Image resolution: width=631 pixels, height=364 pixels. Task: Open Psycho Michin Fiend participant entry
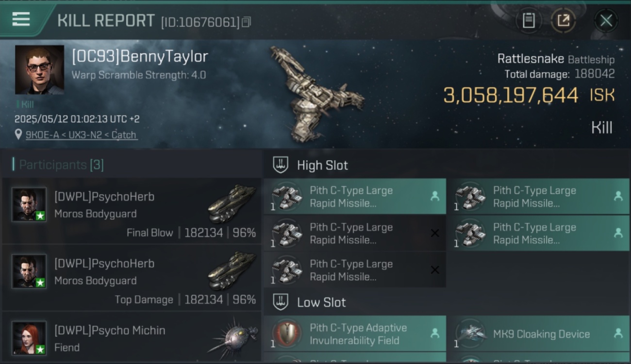132,337
